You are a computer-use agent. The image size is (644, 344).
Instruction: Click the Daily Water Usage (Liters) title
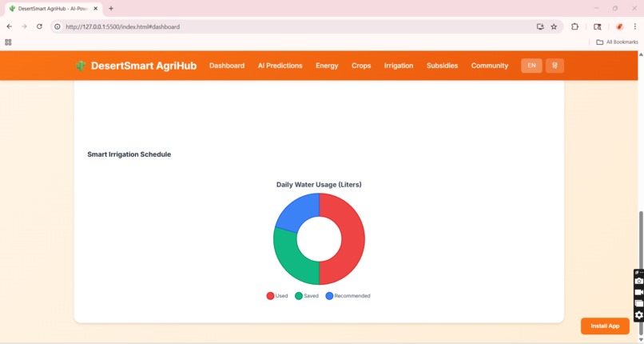tap(319, 185)
